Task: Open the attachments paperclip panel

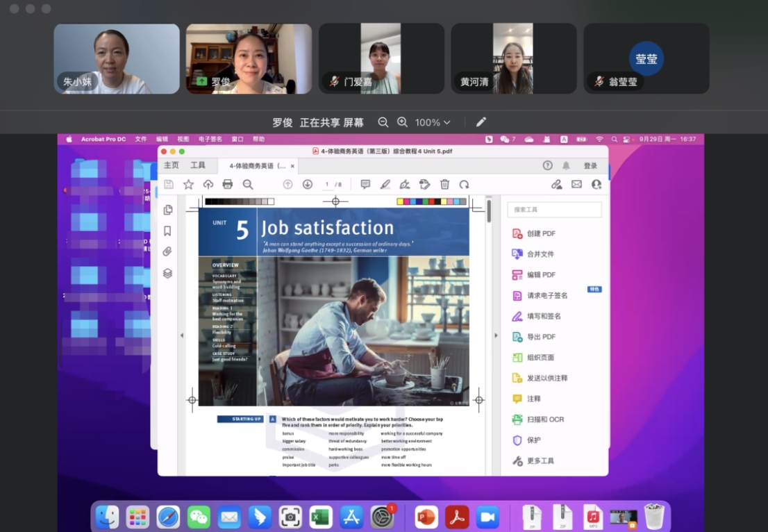Action: (167, 251)
